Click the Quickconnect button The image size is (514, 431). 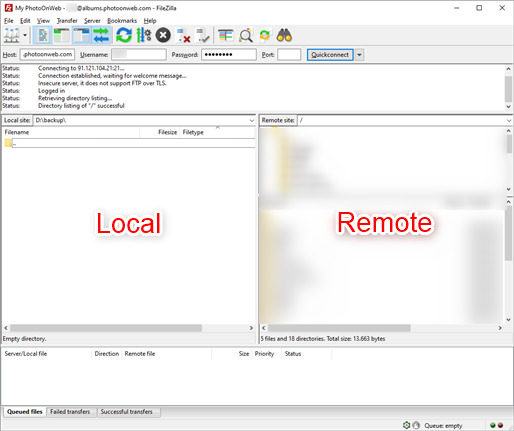click(x=330, y=55)
